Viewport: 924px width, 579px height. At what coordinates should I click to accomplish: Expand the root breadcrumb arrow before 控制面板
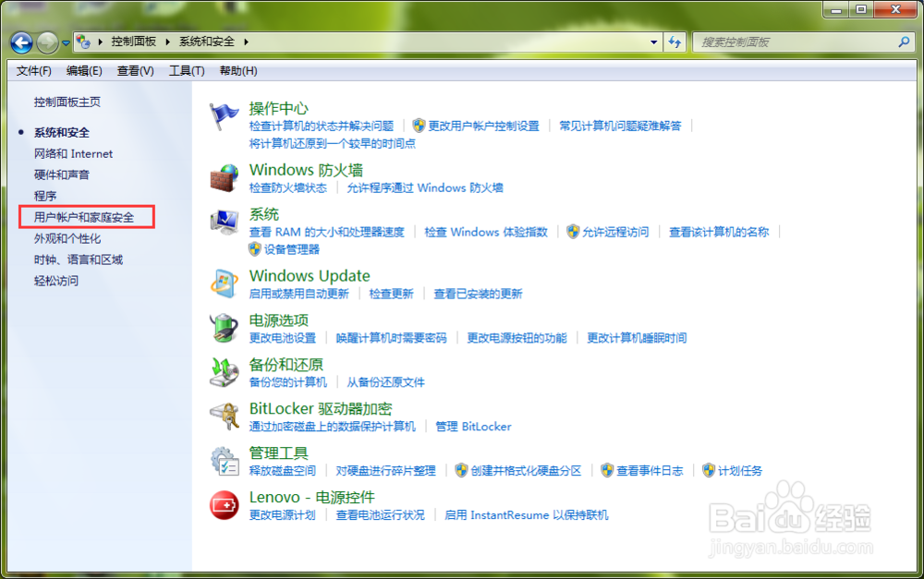coord(100,42)
